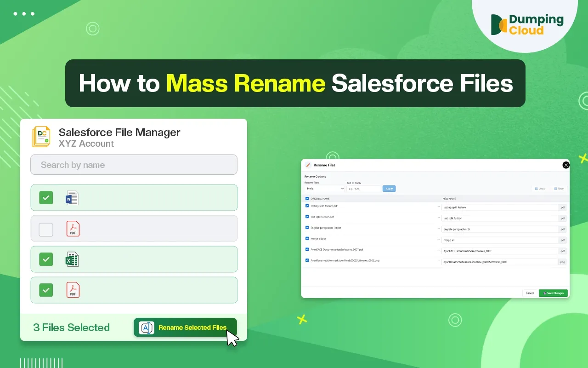Click the Apply button
Image resolution: width=588 pixels, height=368 pixels.
(389, 189)
